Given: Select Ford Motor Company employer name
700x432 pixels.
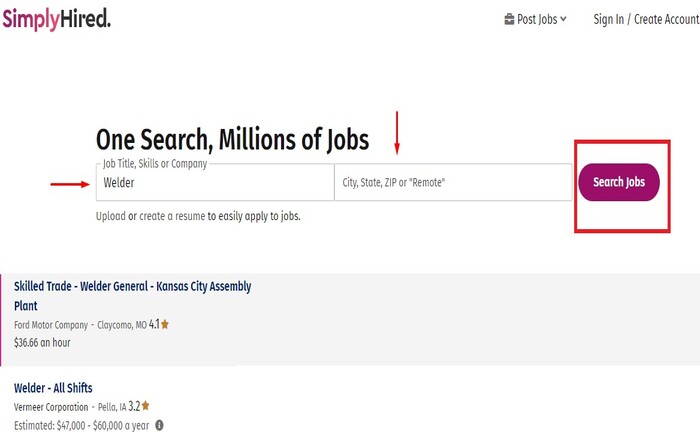Looking at the screenshot, I should click(51, 325).
